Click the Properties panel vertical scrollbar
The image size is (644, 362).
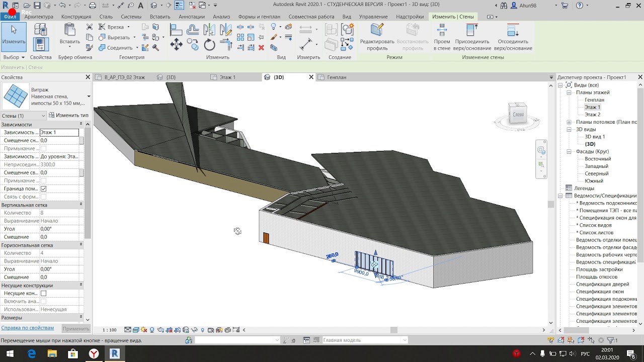(88, 184)
